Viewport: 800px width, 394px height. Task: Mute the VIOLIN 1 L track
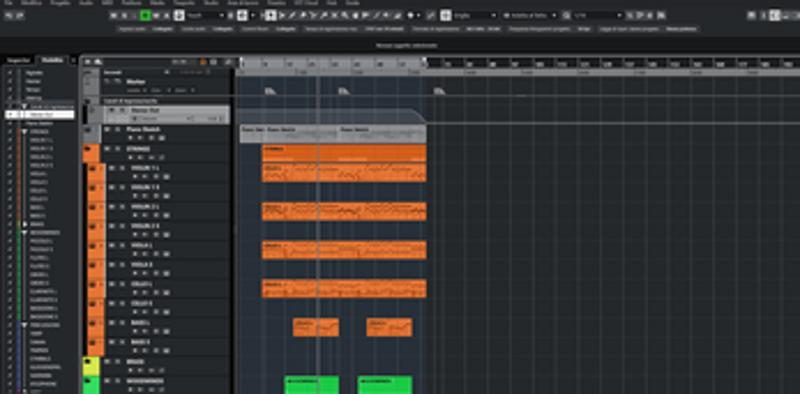[x=112, y=168]
